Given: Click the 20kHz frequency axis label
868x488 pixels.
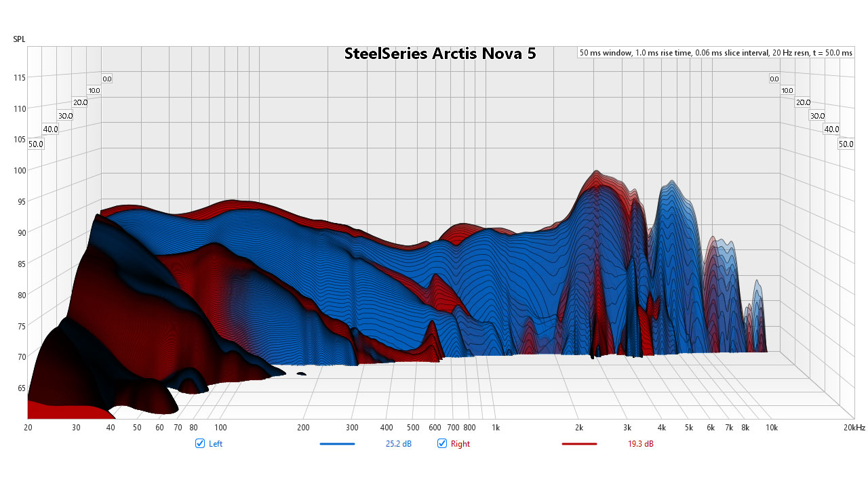Looking at the screenshot, I should click(854, 428).
